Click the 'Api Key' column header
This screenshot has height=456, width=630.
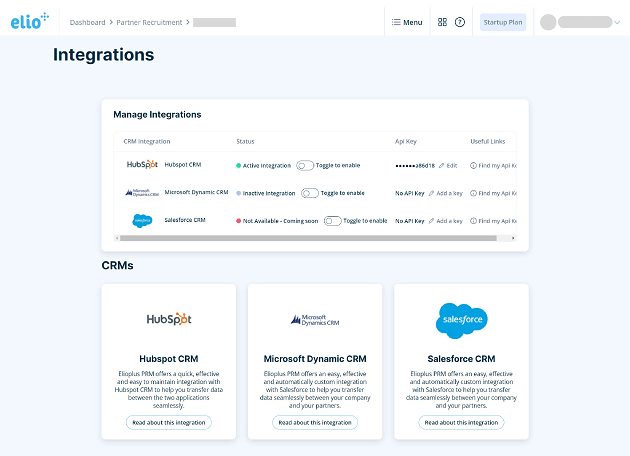coord(406,141)
